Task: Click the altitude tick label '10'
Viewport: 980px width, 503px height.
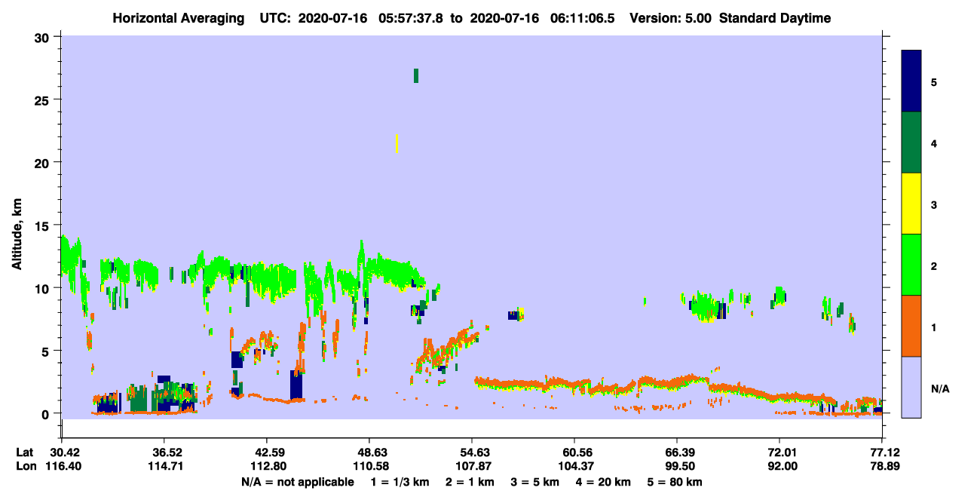Action: [x=42, y=288]
